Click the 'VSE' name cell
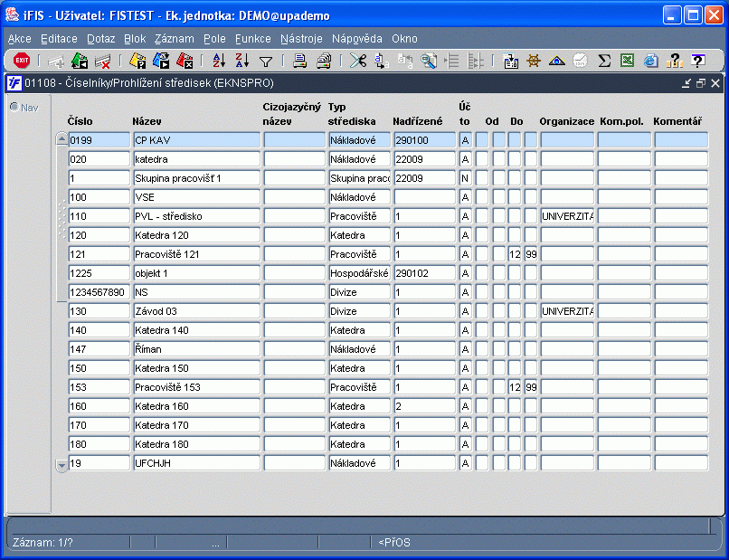The width and height of the screenshot is (729, 560). point(196,197)
